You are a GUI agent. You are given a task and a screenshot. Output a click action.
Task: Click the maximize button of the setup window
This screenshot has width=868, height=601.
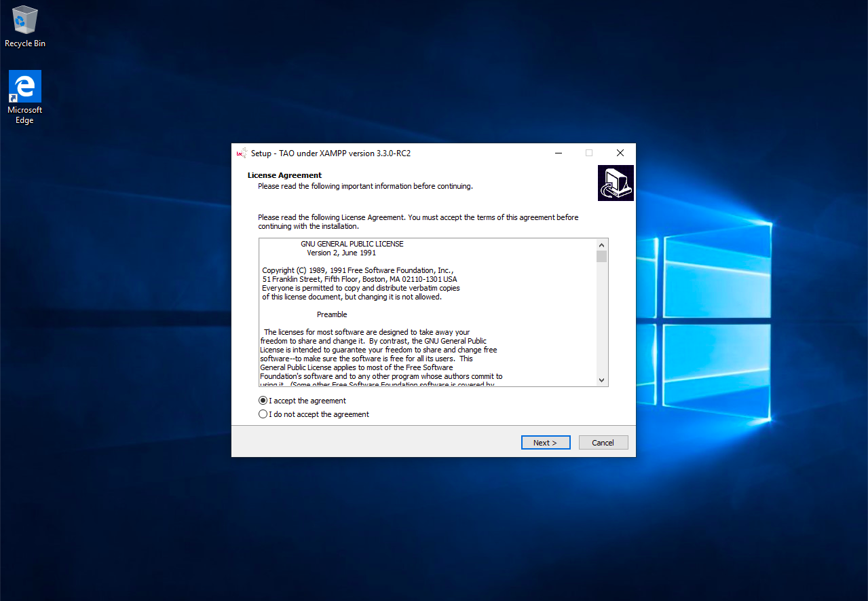[588, 153]
